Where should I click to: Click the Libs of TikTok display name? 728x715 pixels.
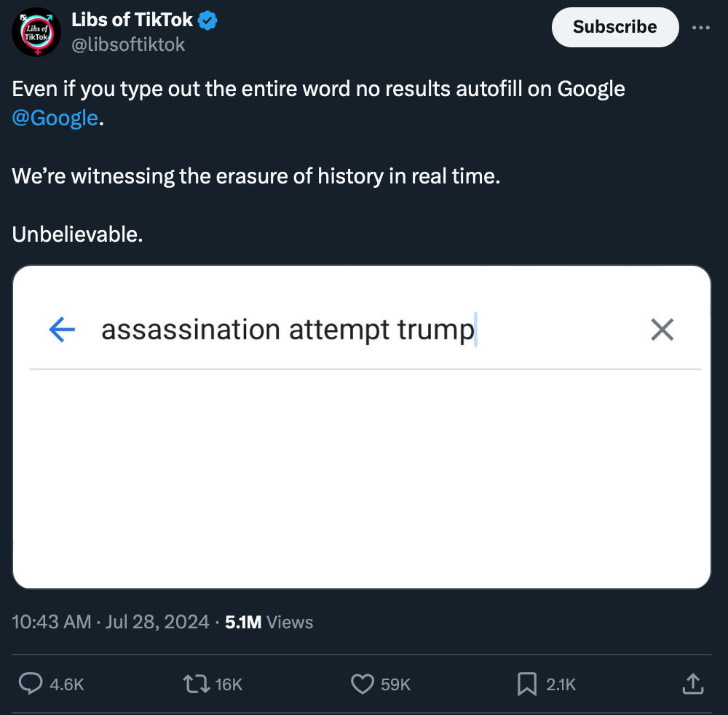pyautogui.click(x=132, y=21)
